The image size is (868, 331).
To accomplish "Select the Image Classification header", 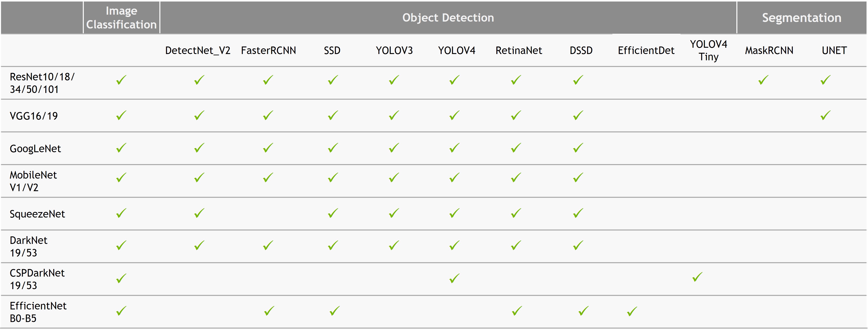I will pyautogui.click(x=121, y=18).
